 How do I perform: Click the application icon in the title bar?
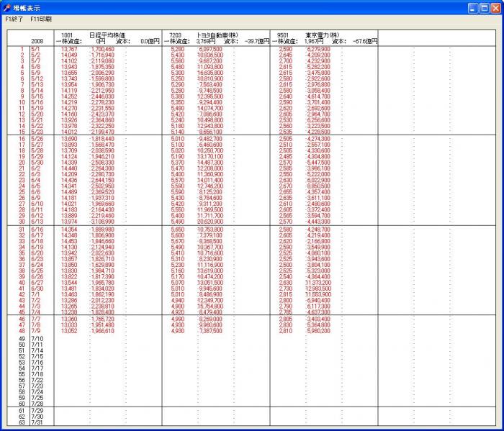(7, 7)
